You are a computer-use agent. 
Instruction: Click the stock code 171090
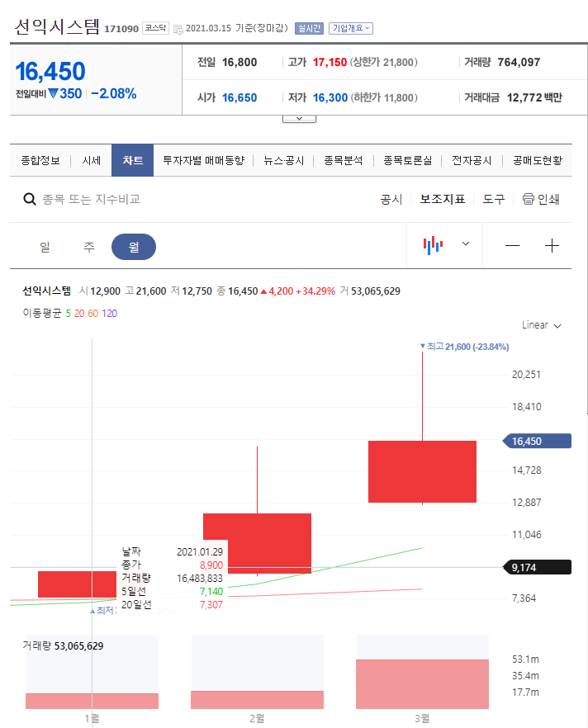[x=121, y=29]
